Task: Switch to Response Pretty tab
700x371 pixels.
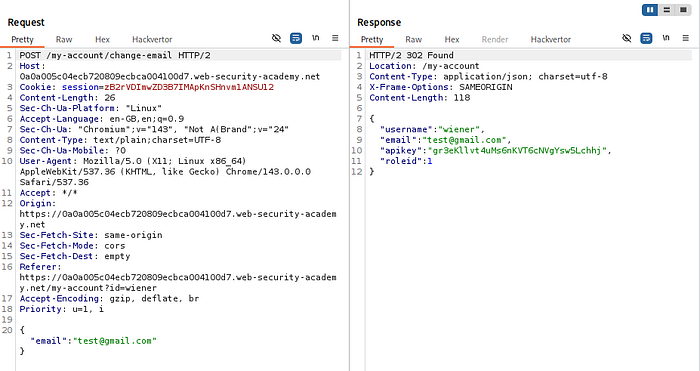Action: tap(372, 39)
